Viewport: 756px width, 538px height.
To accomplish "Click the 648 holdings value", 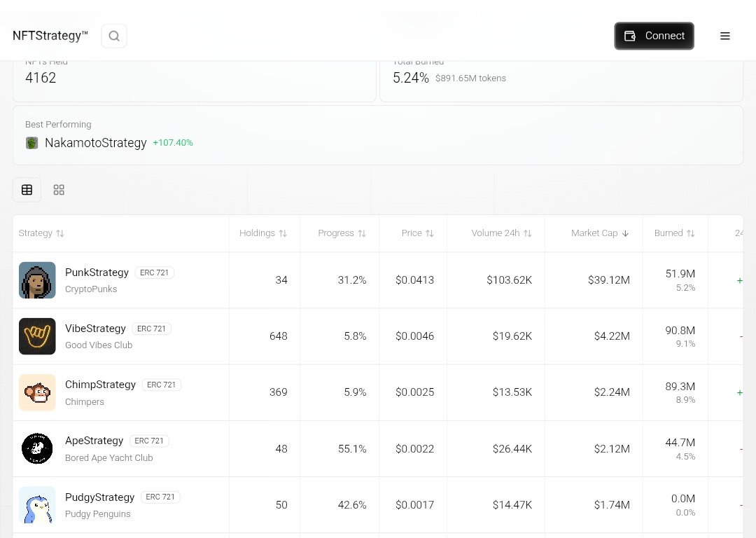I will click(x=278, y=336).
